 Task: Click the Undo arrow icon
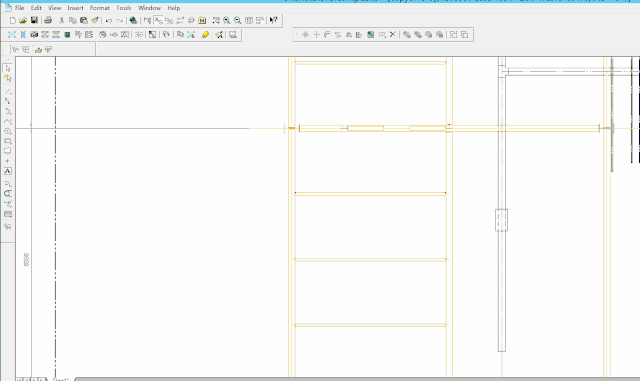click(x=109, y=20)
